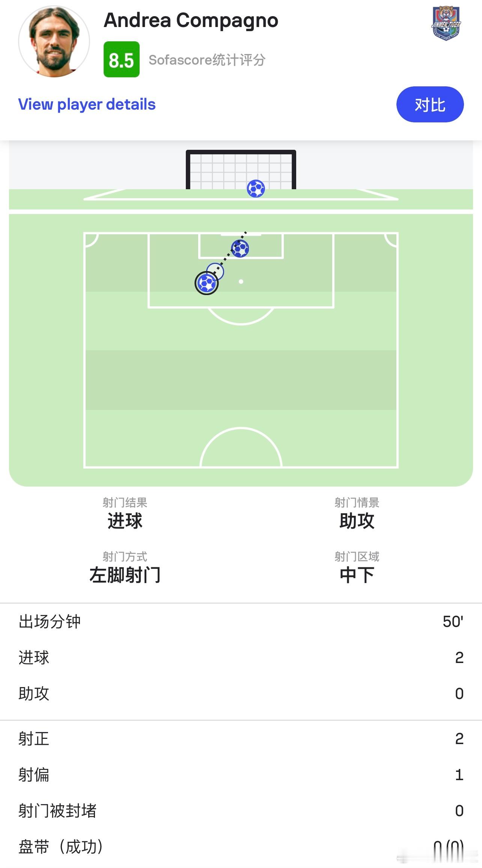Tap the 射偏 shots off target row
The width and height of the screenshot is (482, 868).
241,775
